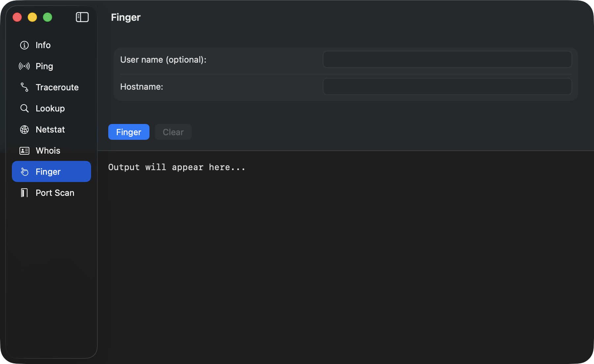Click the green zoom window control
594x364 pixels.
click(x=48, y=17)
